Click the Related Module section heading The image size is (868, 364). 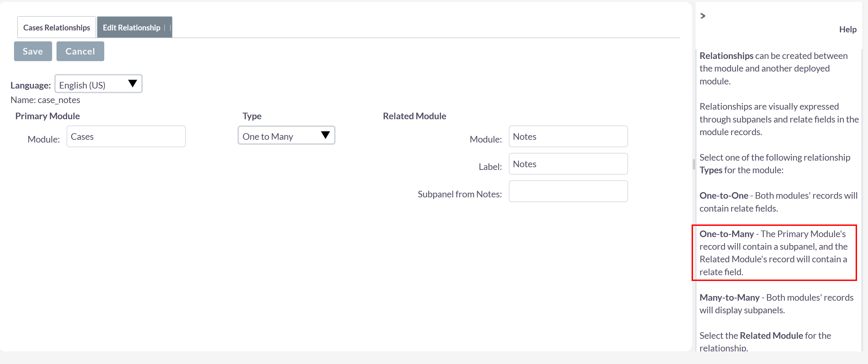tap(414, 116)
